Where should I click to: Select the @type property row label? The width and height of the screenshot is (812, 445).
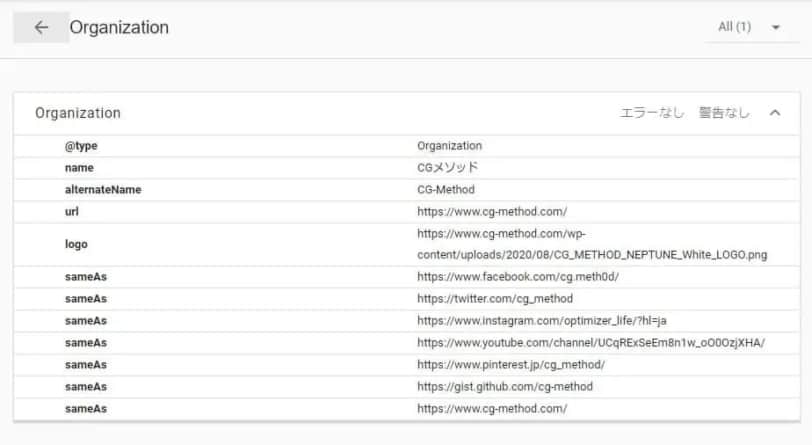click(x=81, y=146)
